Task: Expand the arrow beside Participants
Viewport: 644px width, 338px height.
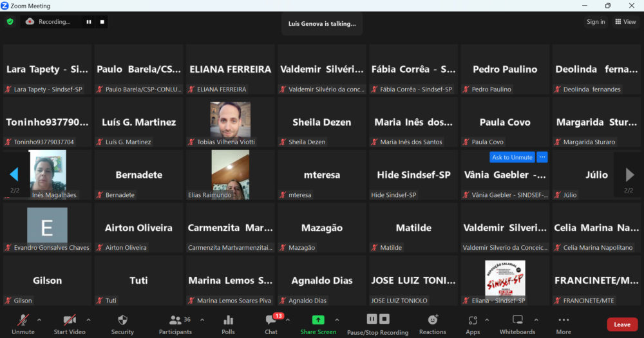Action: [202, 319]
